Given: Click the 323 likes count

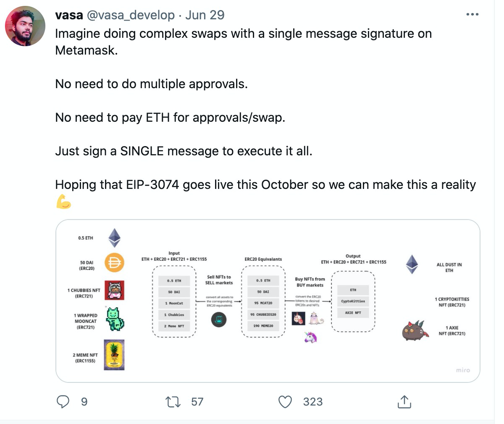Looking at the screenshot, I should pyautogui.click(x=313, y=402).
